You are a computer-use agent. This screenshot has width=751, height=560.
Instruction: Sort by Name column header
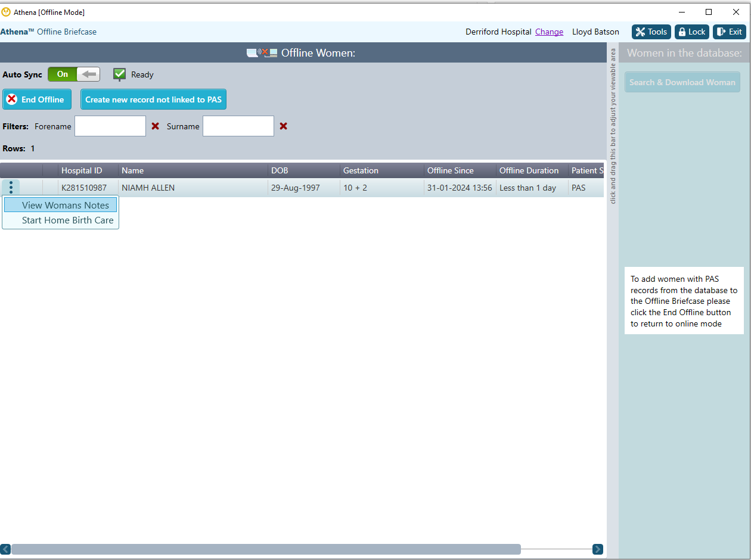point(193,170)
